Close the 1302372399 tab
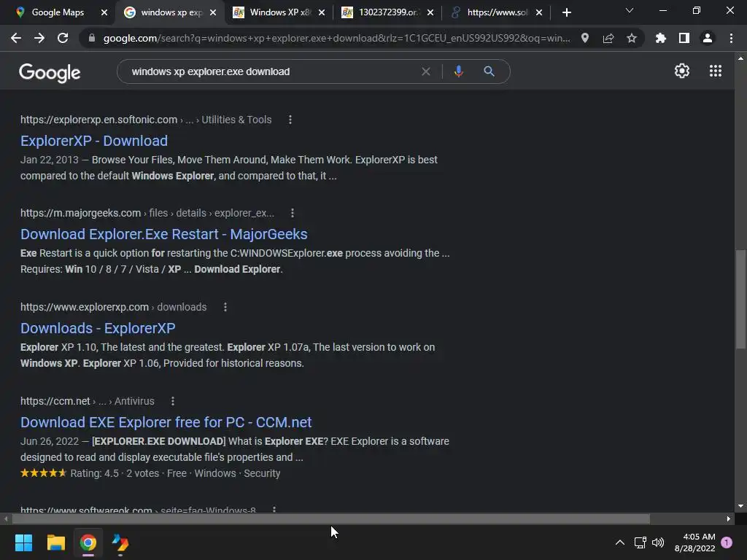This screenshot has width=747, height=560. pos(430,12)
